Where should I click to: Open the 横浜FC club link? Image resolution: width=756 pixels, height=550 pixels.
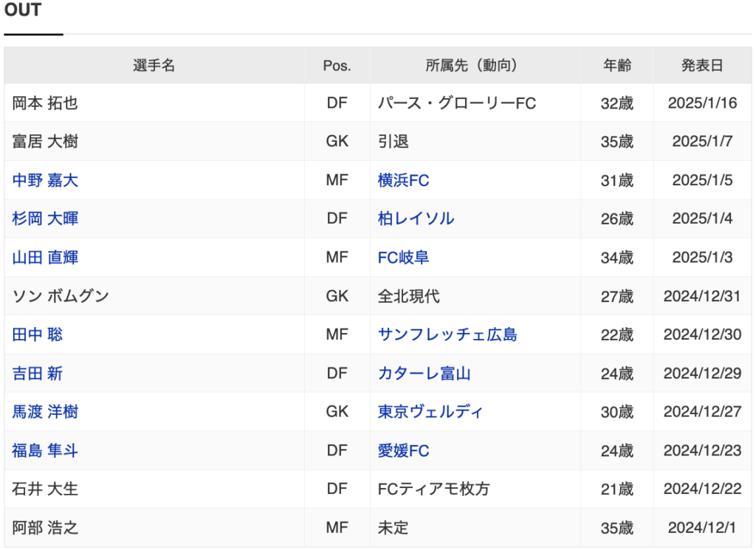[x=404, y=180]
